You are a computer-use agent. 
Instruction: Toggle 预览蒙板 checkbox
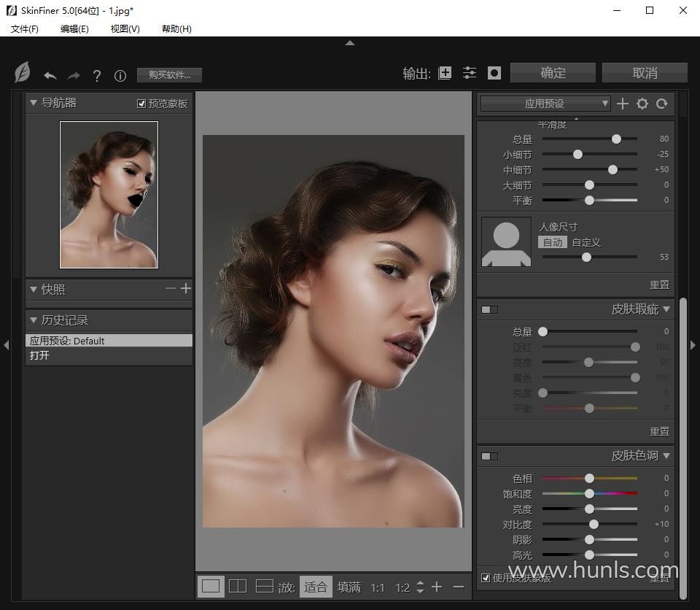[x=141, y=104]
